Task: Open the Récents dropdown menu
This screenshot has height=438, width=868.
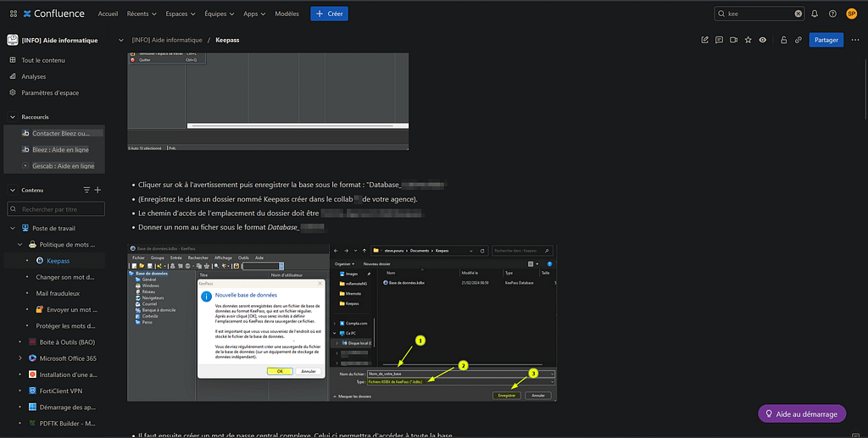Action: coord(141,14)
